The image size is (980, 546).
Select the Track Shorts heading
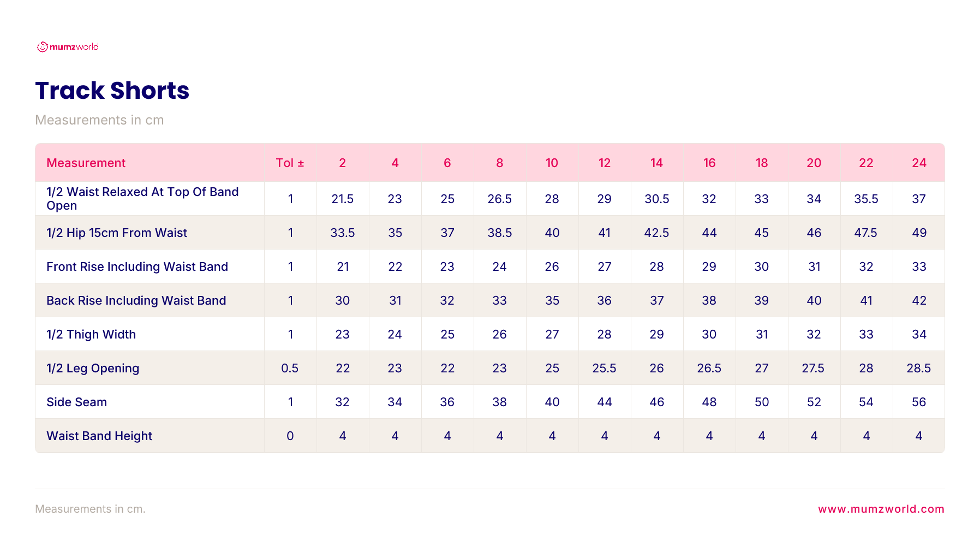[x=112, y=91]
